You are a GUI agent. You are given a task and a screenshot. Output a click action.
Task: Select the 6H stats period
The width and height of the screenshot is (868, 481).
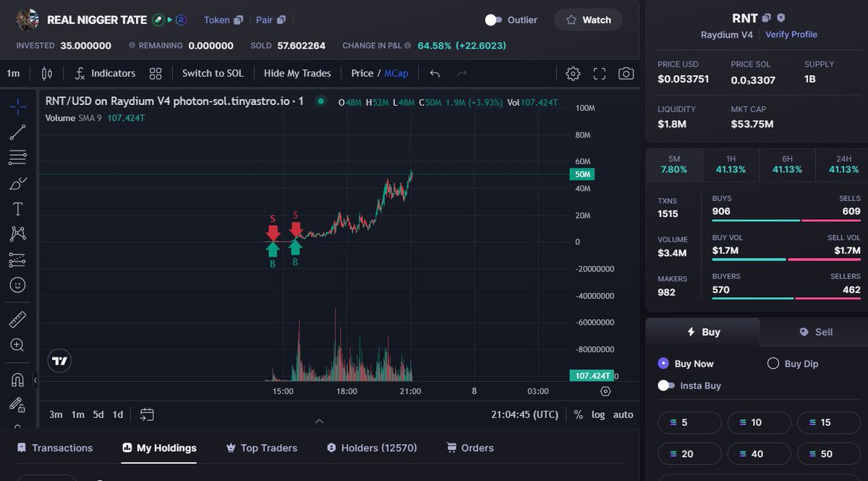point(787,164)
